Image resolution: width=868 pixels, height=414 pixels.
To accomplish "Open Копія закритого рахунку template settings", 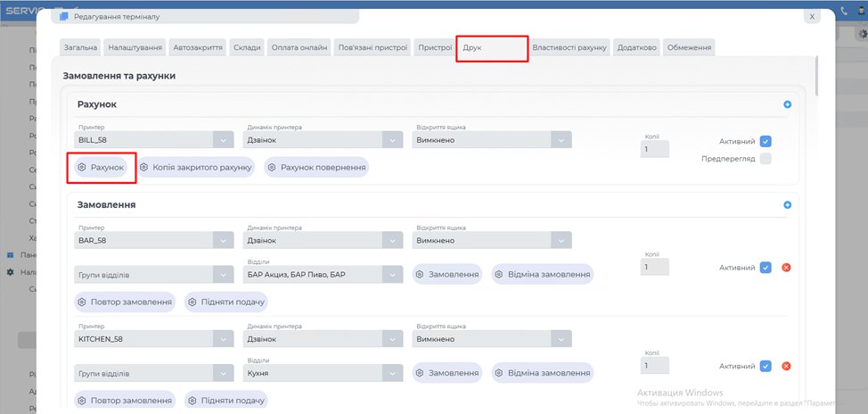I will tap(197, 167).
